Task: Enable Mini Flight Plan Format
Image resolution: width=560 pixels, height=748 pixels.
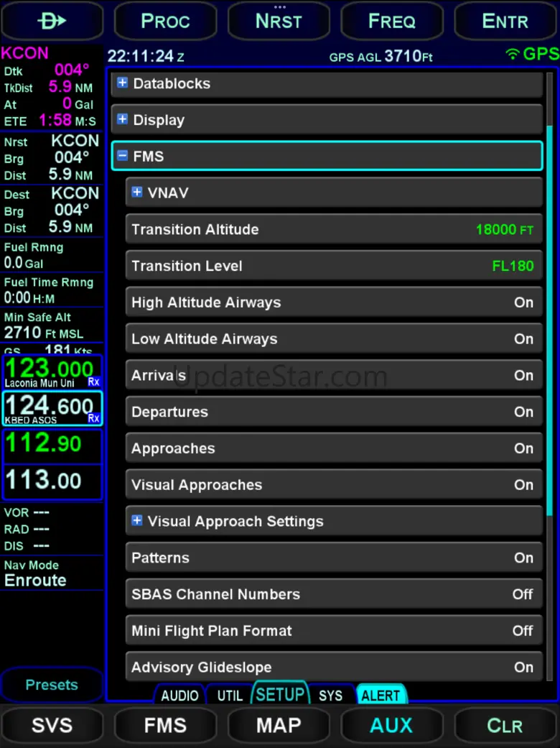Action: 334,631
